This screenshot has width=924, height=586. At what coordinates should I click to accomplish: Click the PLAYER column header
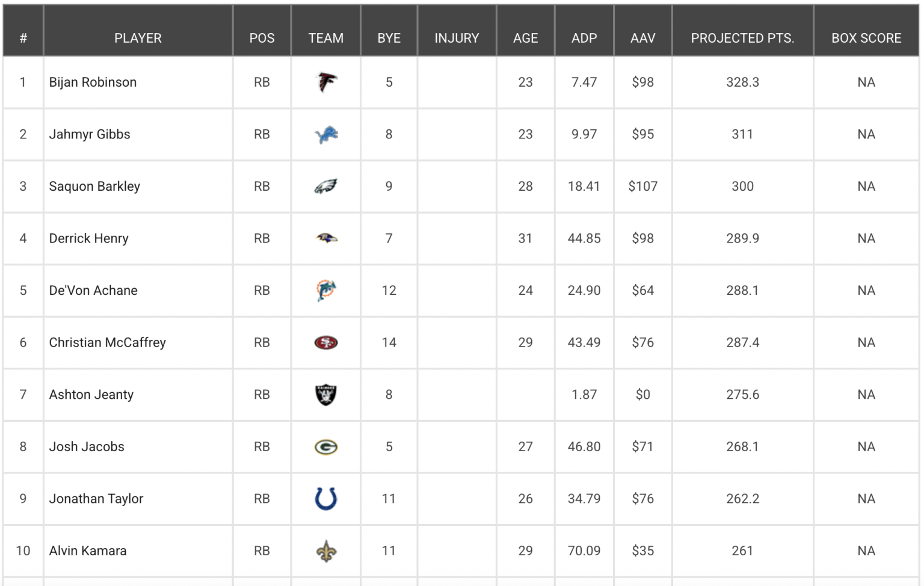(x=138, y=38)
